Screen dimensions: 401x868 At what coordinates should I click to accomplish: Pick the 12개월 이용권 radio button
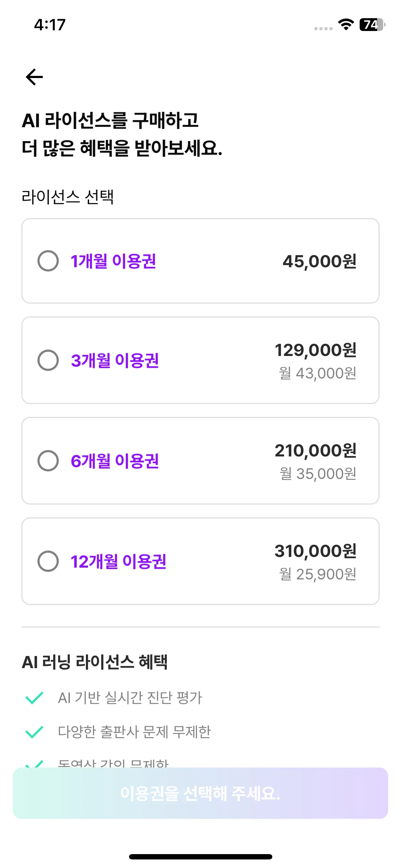48,561
